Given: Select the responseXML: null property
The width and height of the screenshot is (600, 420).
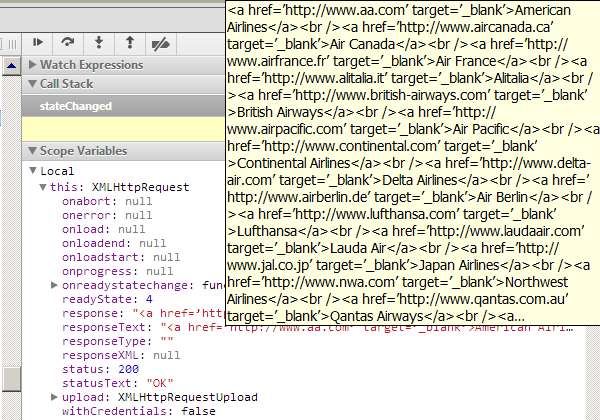Looking at the screenshot, I should tap(121, 355).
